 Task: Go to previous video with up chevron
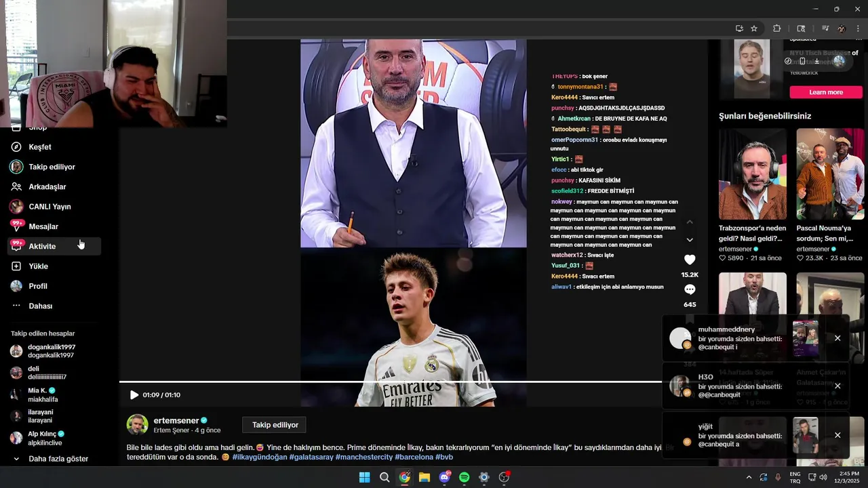(690, 222)
